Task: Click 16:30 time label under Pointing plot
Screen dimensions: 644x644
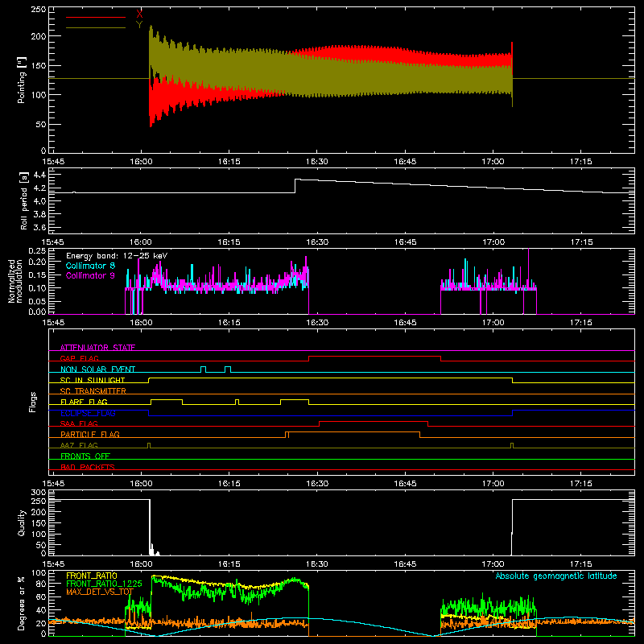Action: coord(316,162)
